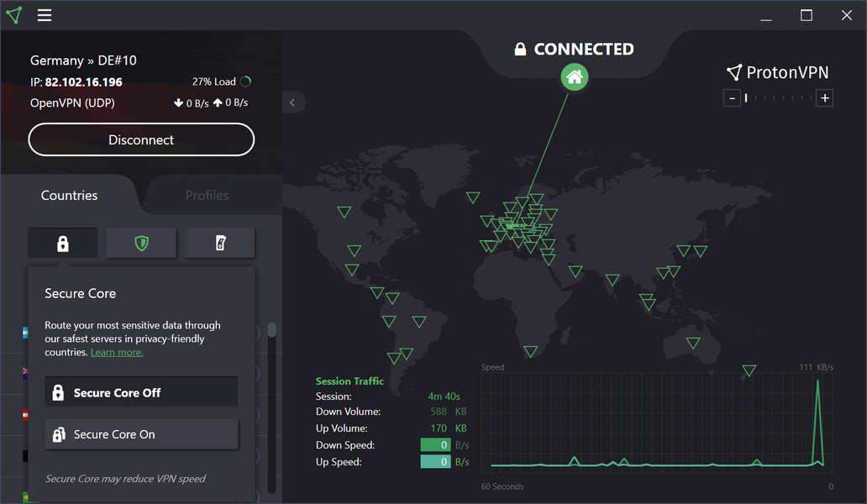867x504 pixels.
Task: Click the Down Volume value 588
Action: (x=439, y=412)
